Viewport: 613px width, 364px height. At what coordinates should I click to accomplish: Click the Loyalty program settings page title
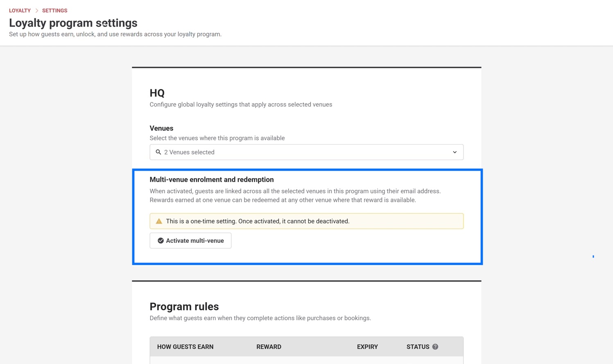pos(73,23)
